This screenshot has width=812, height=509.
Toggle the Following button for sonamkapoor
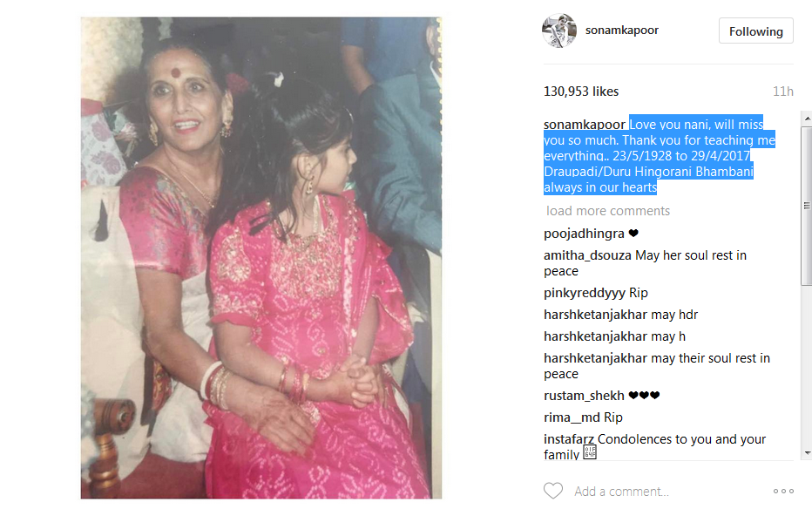click(x=755, y=31)
